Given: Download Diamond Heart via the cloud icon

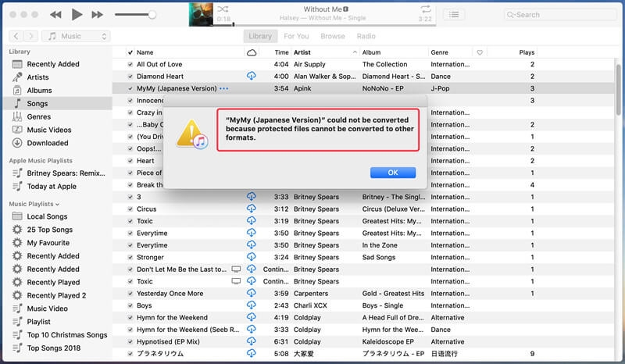Looking at the screenshot, I should point(252,77).
